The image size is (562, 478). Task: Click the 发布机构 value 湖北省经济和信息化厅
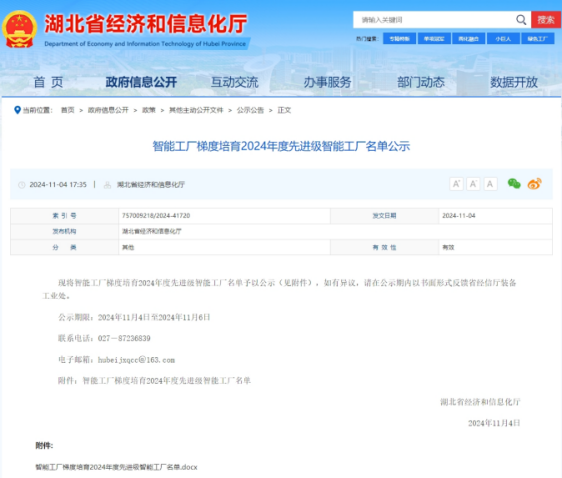point(152,231)
